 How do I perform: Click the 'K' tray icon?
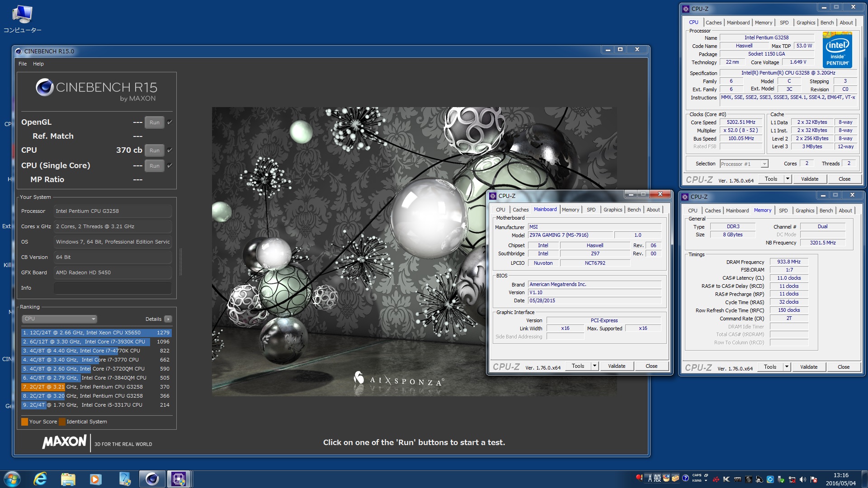coord(726,479)
